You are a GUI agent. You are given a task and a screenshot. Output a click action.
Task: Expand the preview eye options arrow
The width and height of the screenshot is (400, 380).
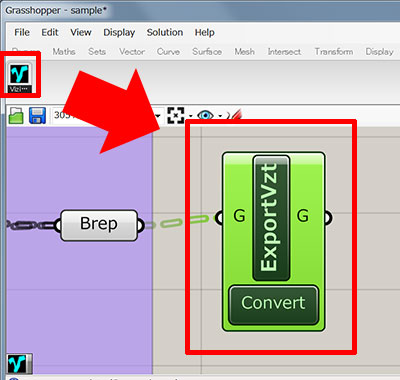point(220,116)
